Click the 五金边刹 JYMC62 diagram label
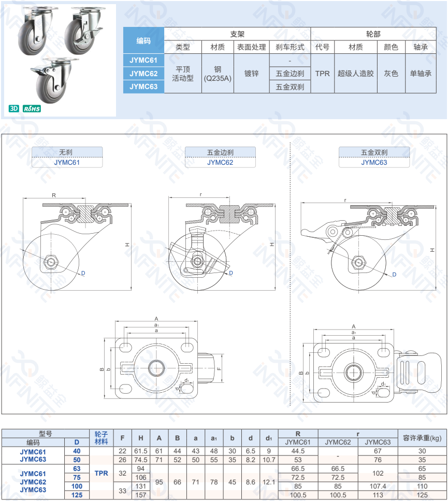Image resolution: width=448 pixels, height=501 pixels. pyautogui.click(x=220, y=157)
